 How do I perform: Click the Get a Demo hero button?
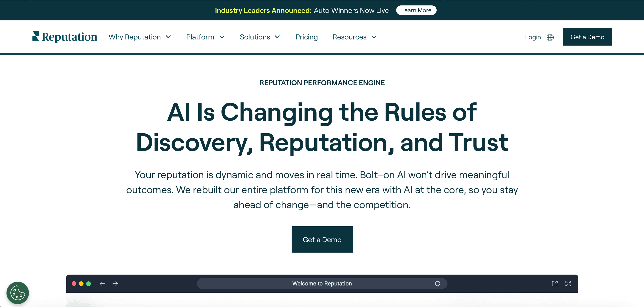[322, 239]
